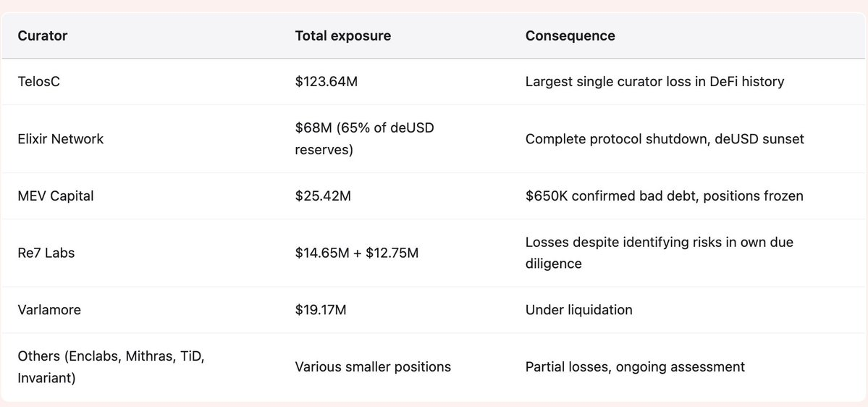Select the $68M deUSD reserves cell
This screenshot has width=868, height=407.
(363, 138)
